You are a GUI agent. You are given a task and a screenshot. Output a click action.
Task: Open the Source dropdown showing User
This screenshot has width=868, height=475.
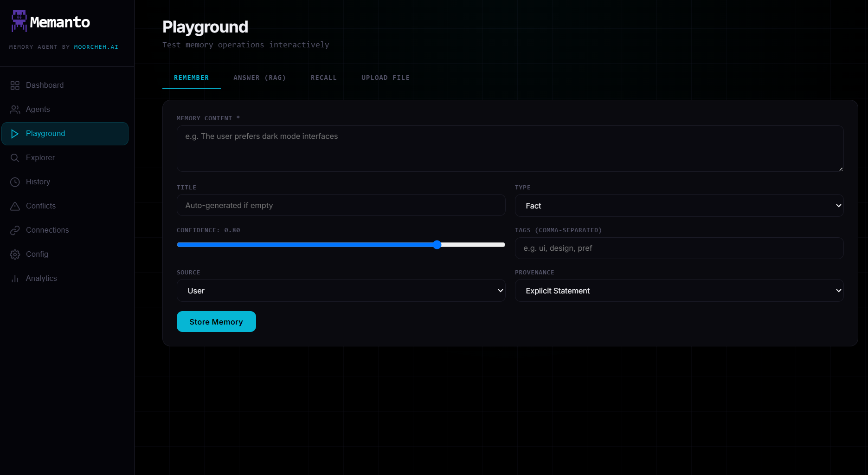341,291
